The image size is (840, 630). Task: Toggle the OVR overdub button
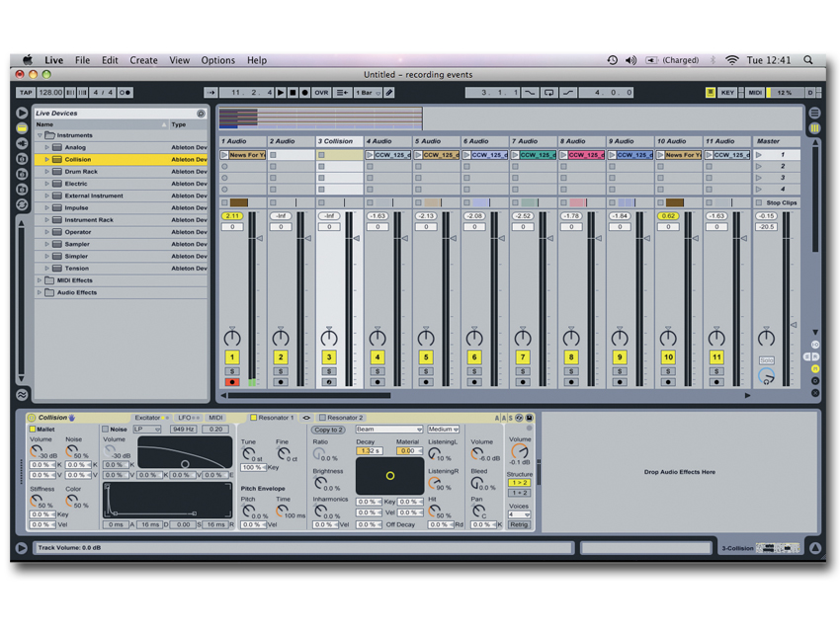321,92
